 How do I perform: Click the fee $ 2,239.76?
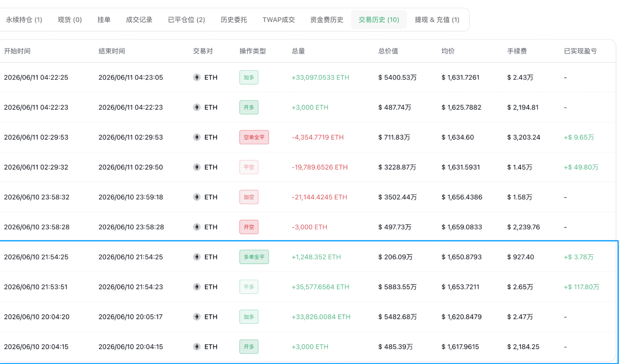(523, 227)
